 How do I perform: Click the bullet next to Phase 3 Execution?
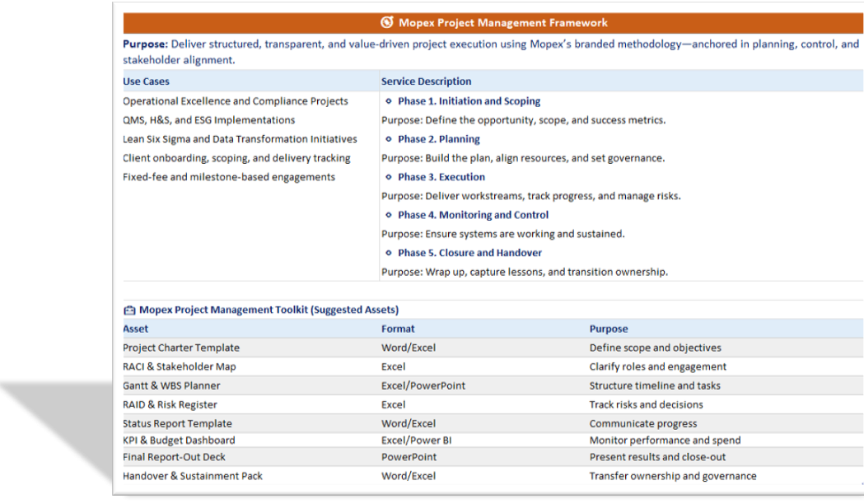coord(389,177)
